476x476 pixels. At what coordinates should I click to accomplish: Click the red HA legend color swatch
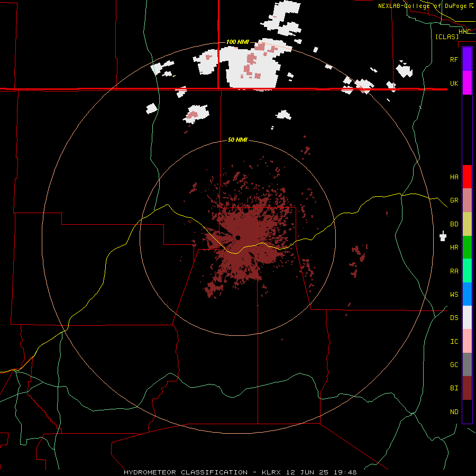point(467,177)
